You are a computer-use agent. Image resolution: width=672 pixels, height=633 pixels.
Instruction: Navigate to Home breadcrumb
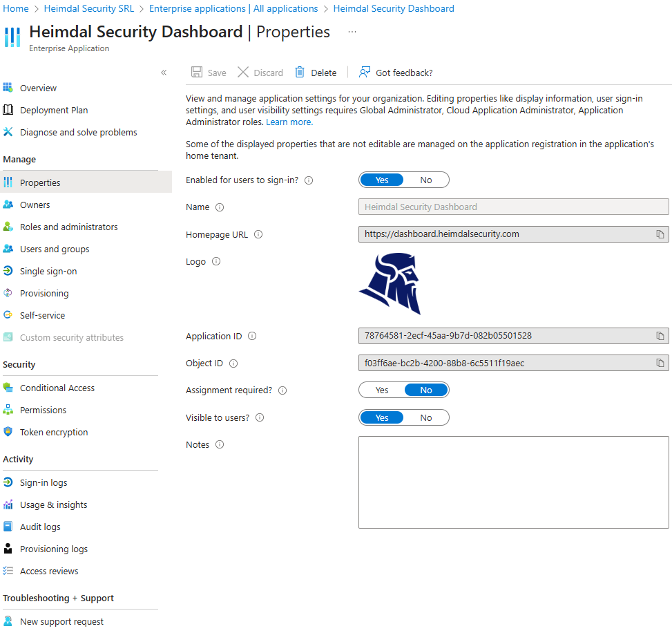pyautogui.click(x=16, y=8)
